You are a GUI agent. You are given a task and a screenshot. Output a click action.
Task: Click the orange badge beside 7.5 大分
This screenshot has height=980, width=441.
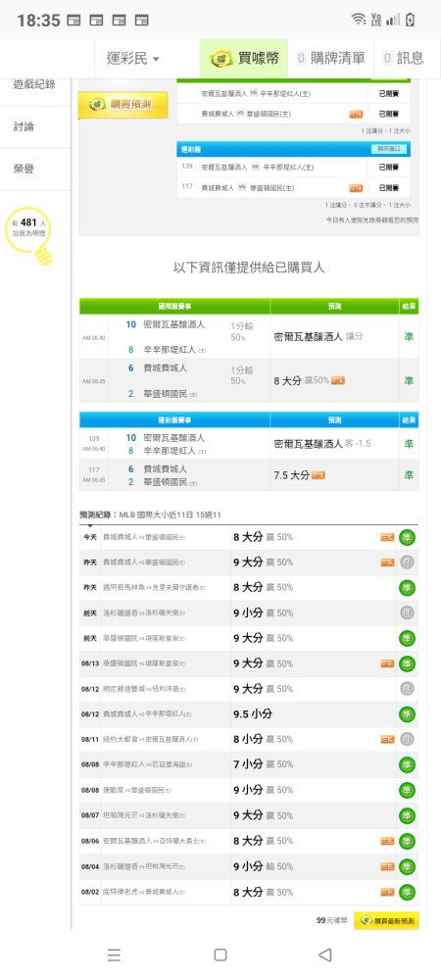(x=318, y=475)
